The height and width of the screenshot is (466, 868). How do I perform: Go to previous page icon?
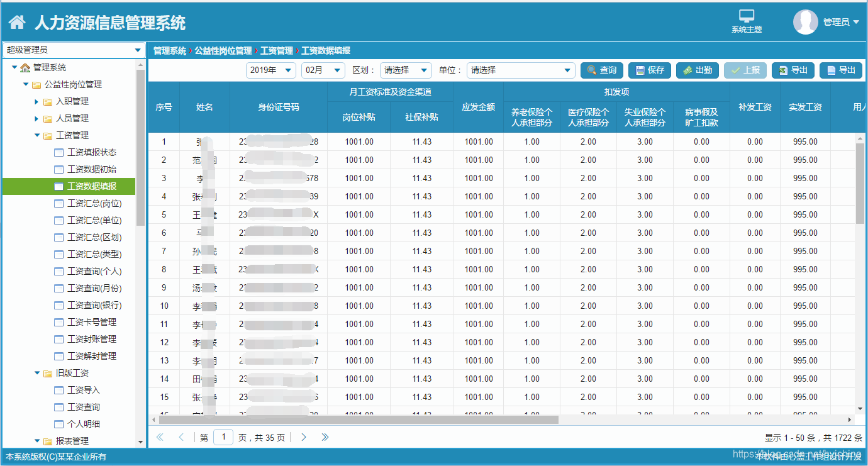click(181, 437)
